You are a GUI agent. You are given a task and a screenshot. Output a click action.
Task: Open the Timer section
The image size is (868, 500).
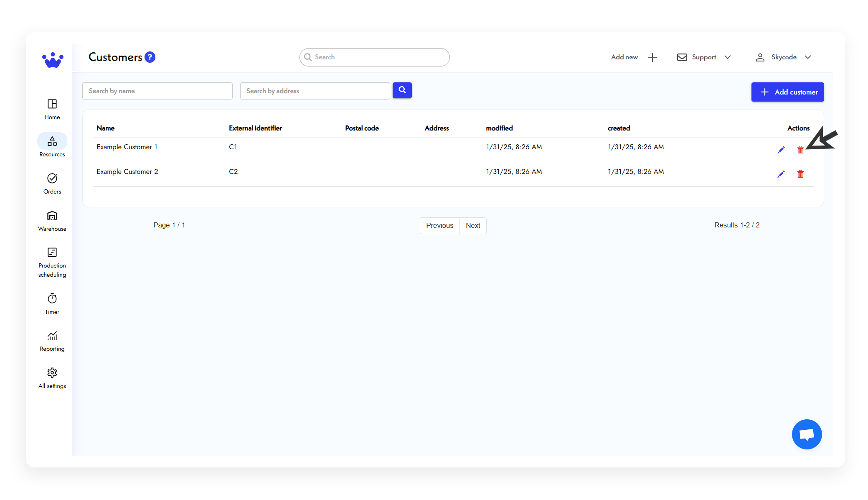(52, 304)
